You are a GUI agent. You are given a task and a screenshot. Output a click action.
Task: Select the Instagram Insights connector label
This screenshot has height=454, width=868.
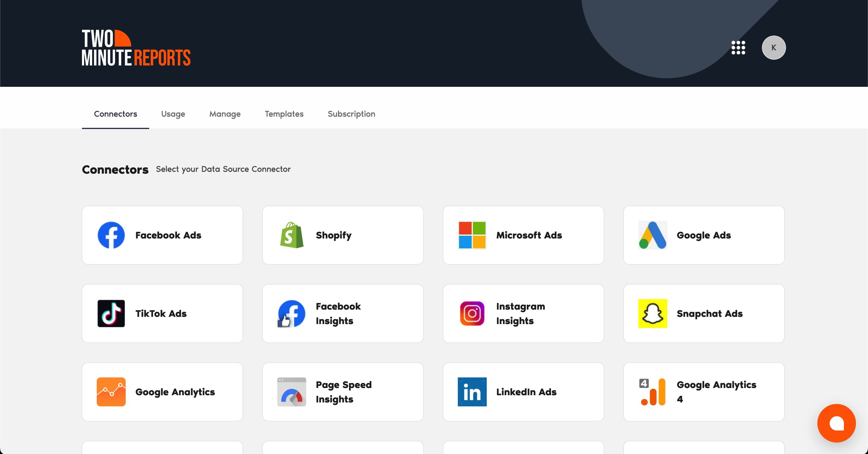pos(520,314)
